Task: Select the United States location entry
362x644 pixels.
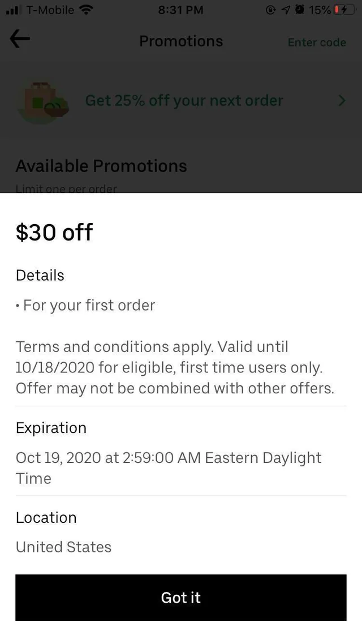Action: coord(63,547)
